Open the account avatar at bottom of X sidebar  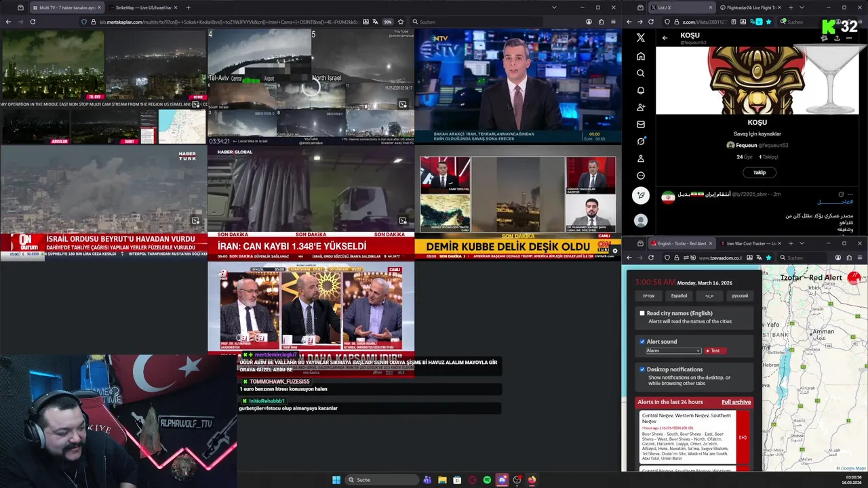[x=641, y=220]
